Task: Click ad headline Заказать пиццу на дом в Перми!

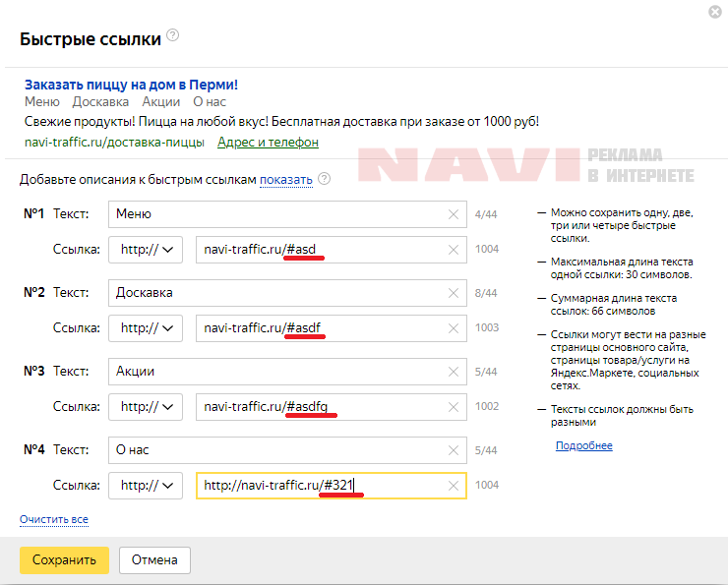Action: 132,85
